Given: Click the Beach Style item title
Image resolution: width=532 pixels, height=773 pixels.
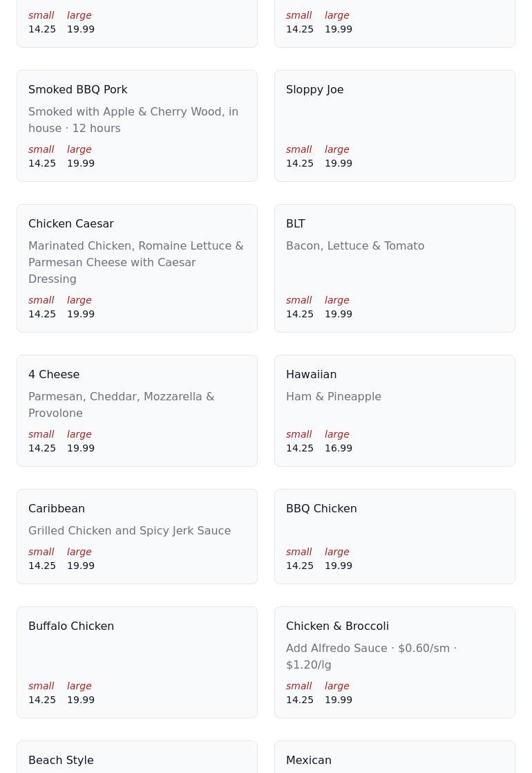Looking at the screenshot, I should click(61, 761).
